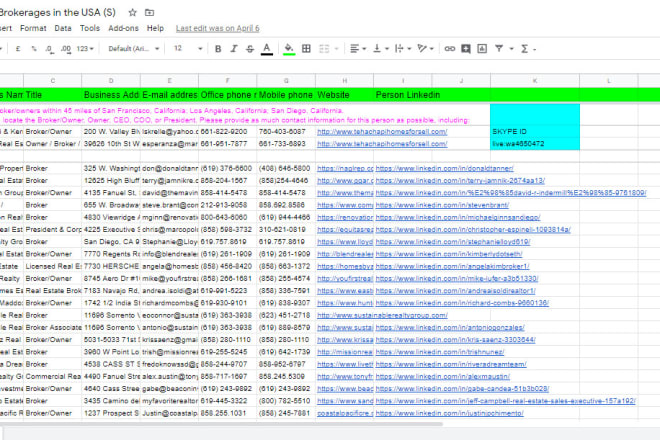Screen dimensions: 660x440
Task: Select the 'Person Linkedin' header cell
Action: tap(403, 95)
